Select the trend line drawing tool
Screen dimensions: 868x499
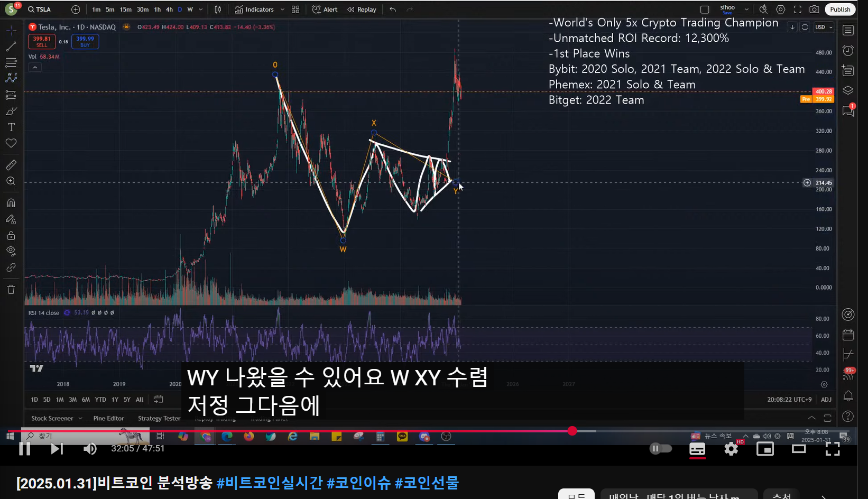click(11, 47)
